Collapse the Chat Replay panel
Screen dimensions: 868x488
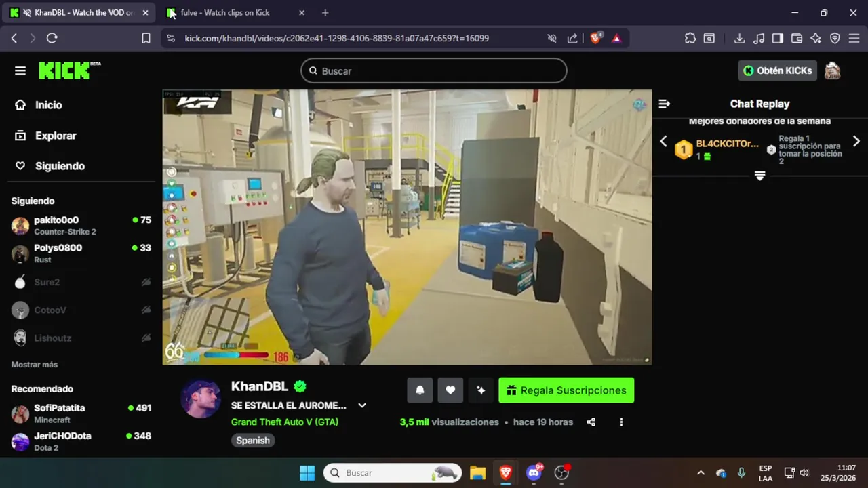[665, 104]
